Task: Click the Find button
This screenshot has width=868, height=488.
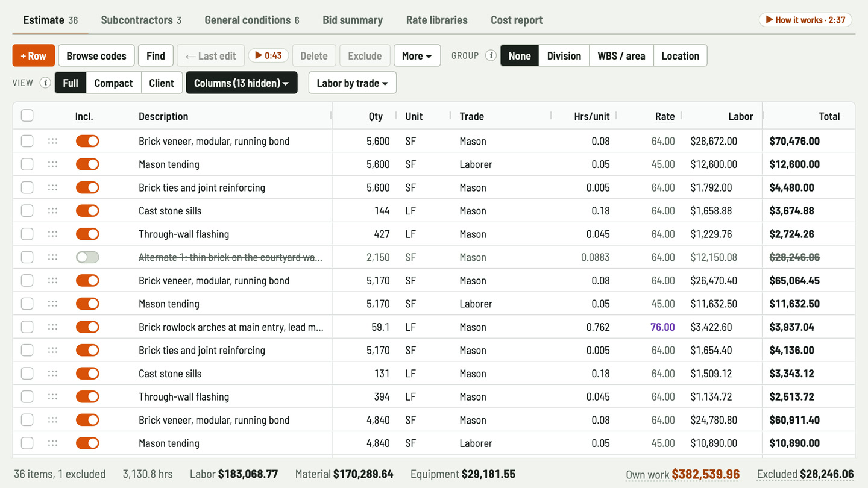Action: click(x=156, y=55)
